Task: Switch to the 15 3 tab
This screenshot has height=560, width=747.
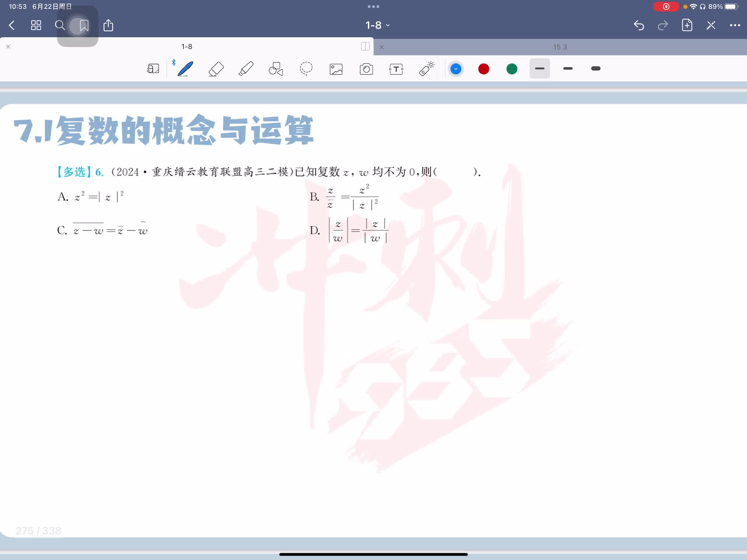Action: [559, 47]
